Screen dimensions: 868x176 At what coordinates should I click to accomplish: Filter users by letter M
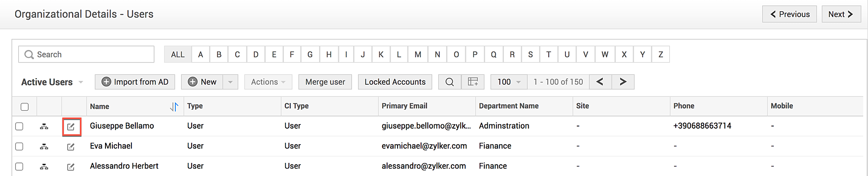click(x=418, y=54)
